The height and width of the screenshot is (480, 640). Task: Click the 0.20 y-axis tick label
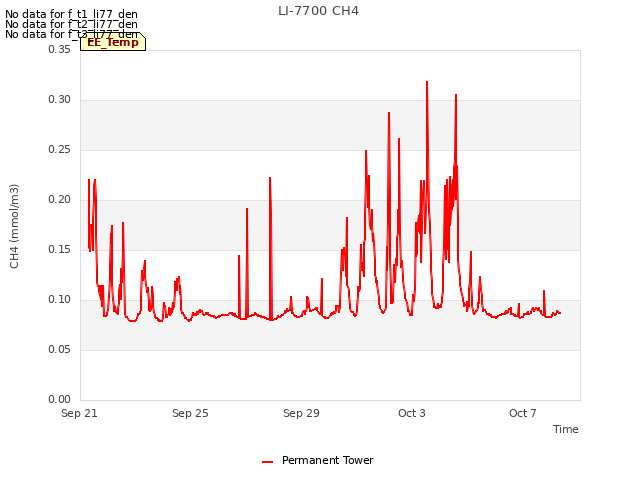pos(59,200)
